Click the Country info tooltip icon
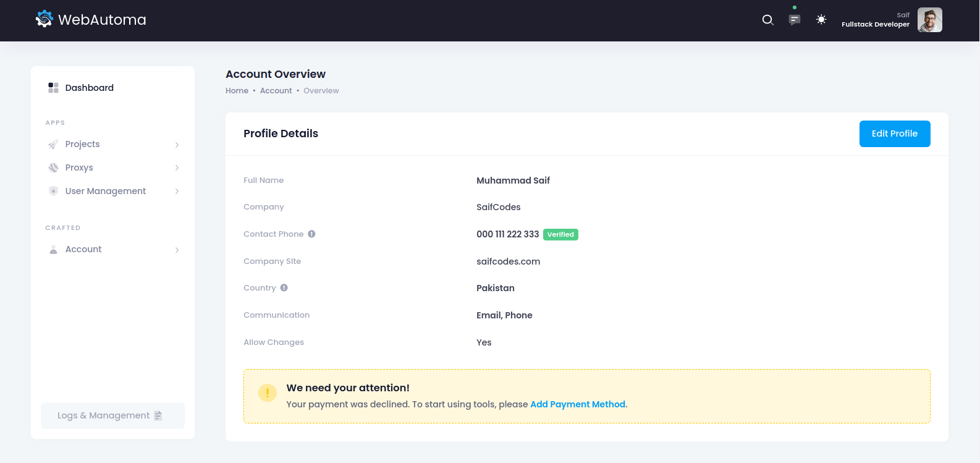The image size is (980, 463). click(284, 288)
